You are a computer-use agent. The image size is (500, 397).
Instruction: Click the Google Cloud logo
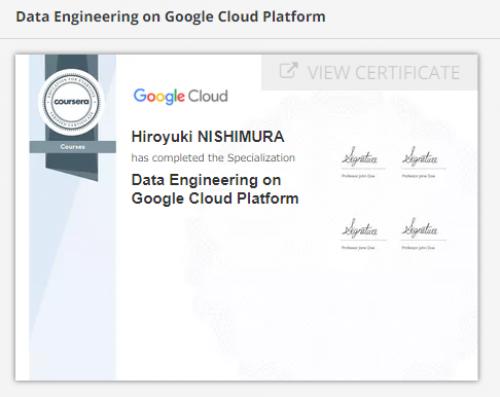(181, 96)
